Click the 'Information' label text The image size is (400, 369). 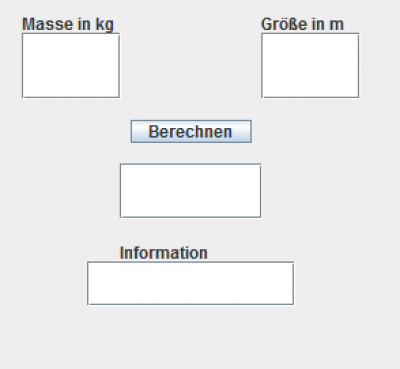pos(164,253)
